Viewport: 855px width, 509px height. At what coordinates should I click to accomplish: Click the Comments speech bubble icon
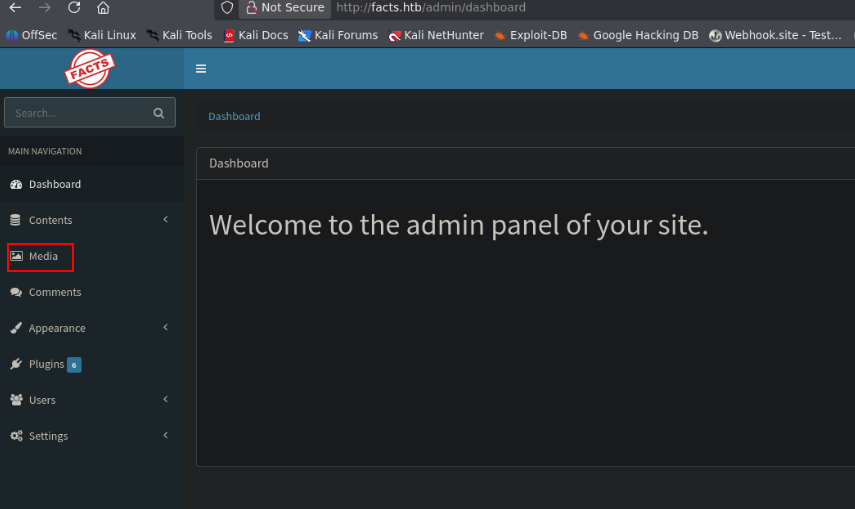pos(16,292)
